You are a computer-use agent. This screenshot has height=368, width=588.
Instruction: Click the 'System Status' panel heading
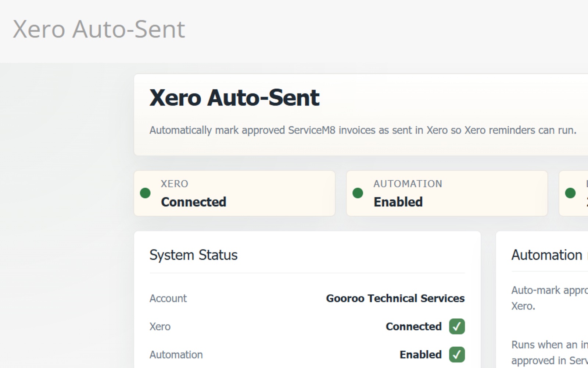pyautogui.click(x=193, y=255)
